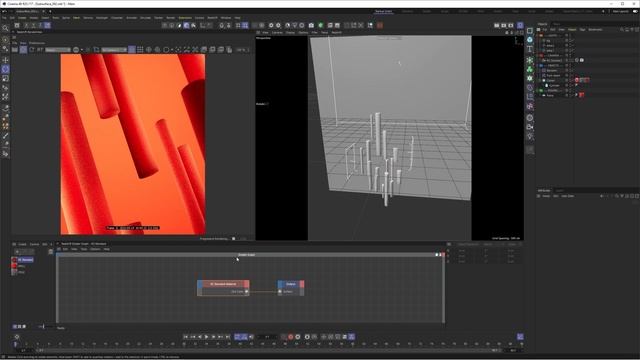Screen dimensions: 640x360
Task: Open the small arrow next to RenderView circle icon
Action: click(x=82, y=50)
